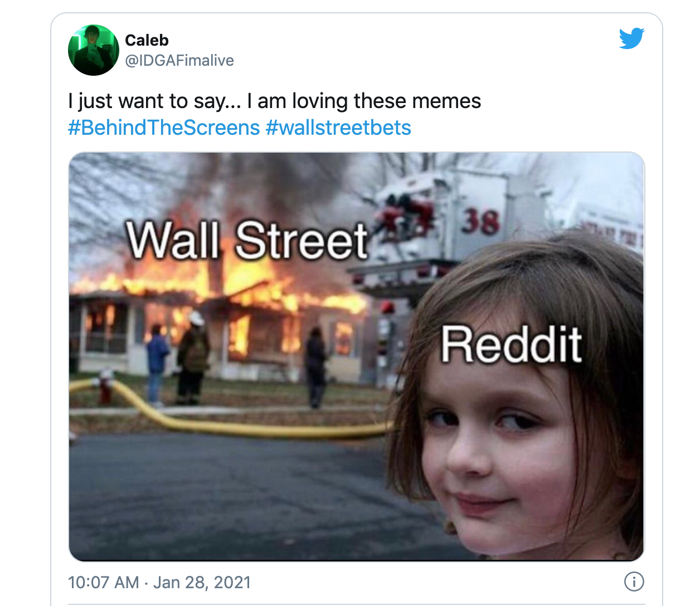Image resolution: width=700 pixels, height=606 pixels.
Task: Click the red fire hydrant in the photo
Action: pos(104,387)
